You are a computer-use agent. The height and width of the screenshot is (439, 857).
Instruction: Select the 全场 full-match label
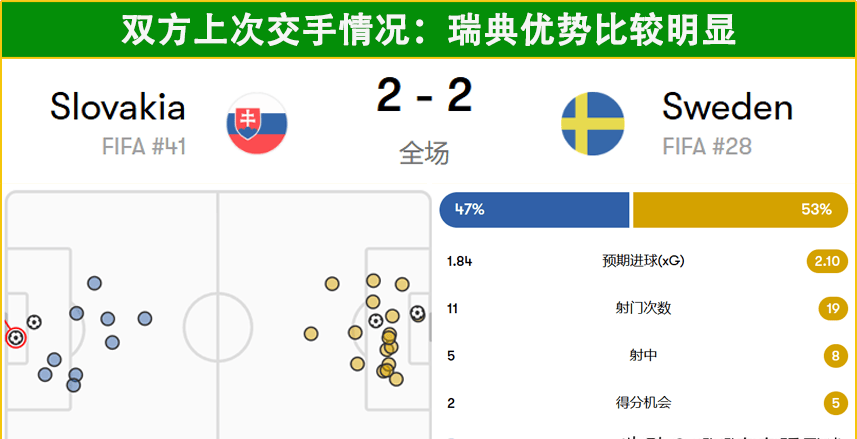click(x=424, y=154)
